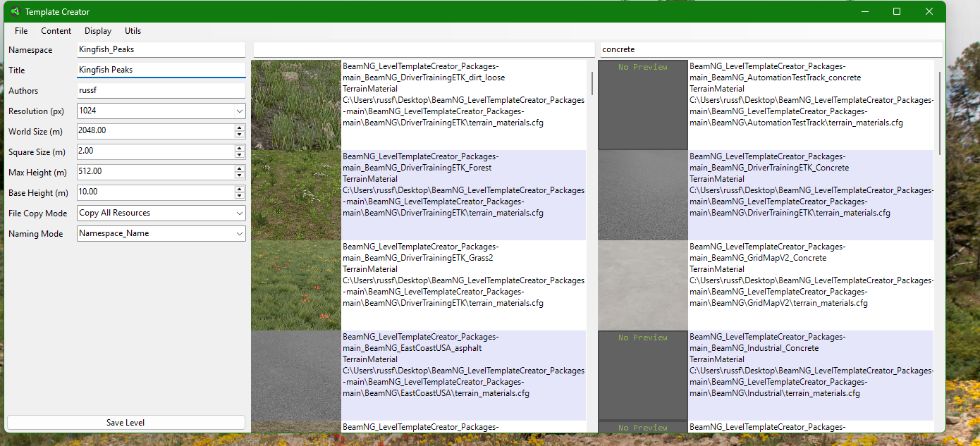Click the right search box containing concrete

point(771,50)
